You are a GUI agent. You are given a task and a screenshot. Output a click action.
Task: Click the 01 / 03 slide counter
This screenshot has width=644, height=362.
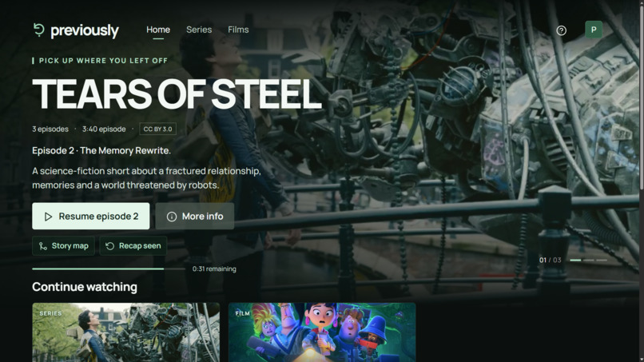pyautogui.click(x=550, y=260)
